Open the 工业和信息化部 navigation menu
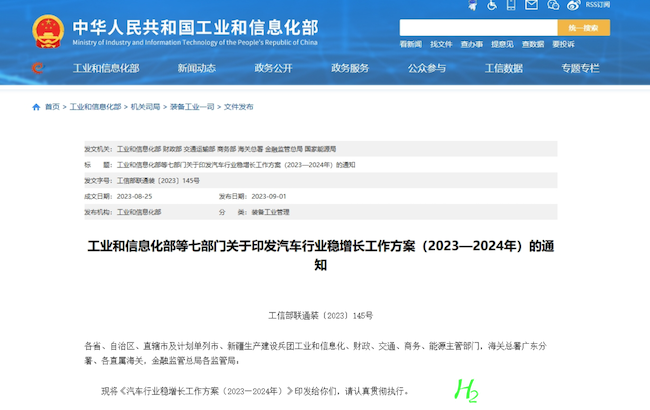 [x=106, y=68]
